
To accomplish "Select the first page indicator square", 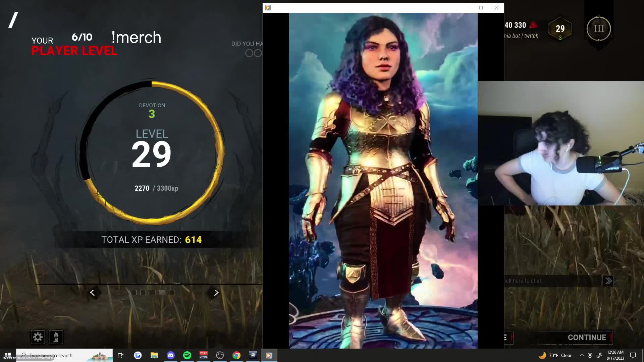I will tap(133, 292).
